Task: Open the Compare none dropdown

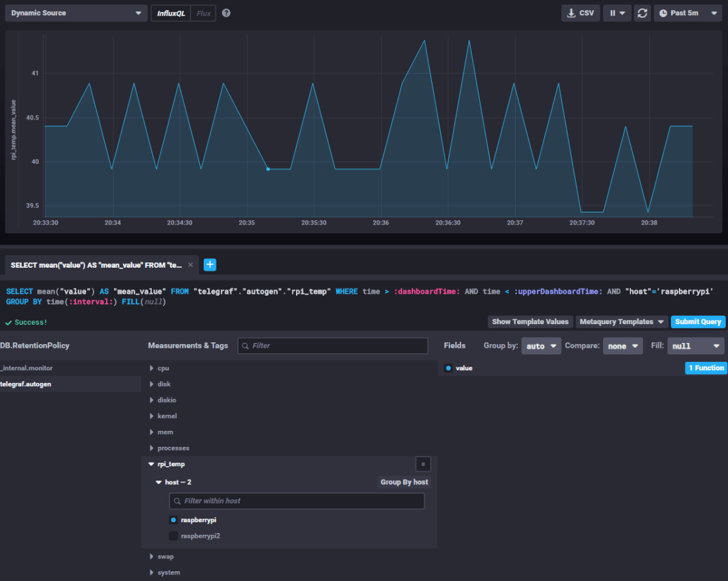Action: pyautogui.click(x=622, y=346)
